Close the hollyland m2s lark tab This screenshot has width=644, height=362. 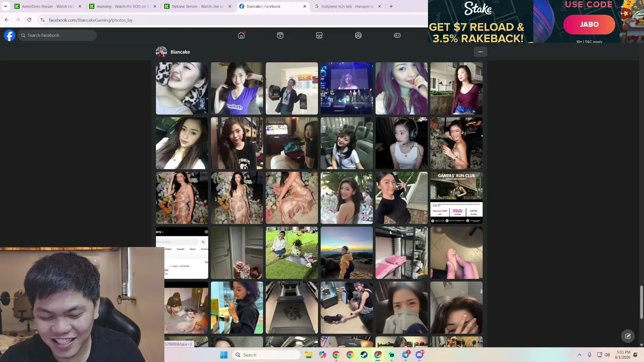click(379, 7)
